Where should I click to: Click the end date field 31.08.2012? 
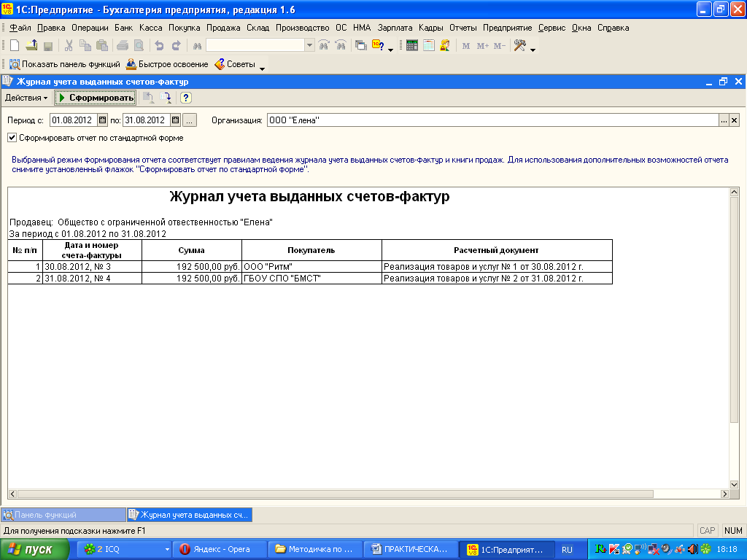(x=147, y=120)
